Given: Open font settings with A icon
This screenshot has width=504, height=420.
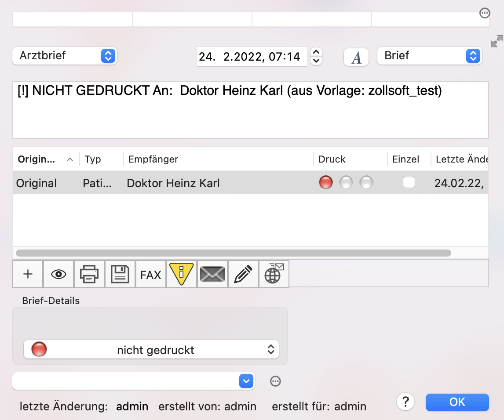Looking at the screenshot, I should (x=356, y=57).
